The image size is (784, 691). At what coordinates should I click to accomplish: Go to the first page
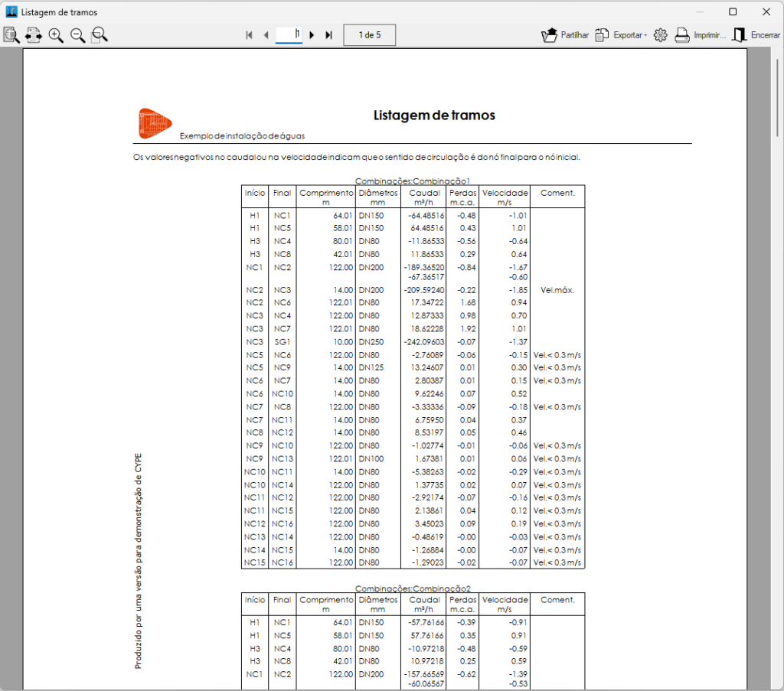(249, 35)
